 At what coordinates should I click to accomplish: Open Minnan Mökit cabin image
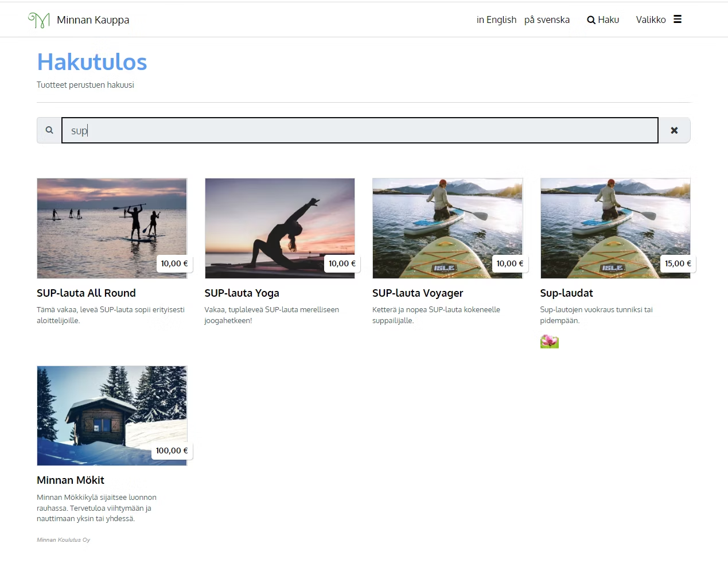112,416
